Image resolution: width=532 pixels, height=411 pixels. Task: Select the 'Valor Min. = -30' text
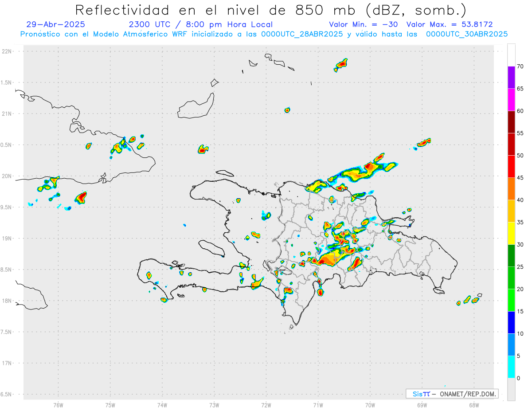[364, 24]
